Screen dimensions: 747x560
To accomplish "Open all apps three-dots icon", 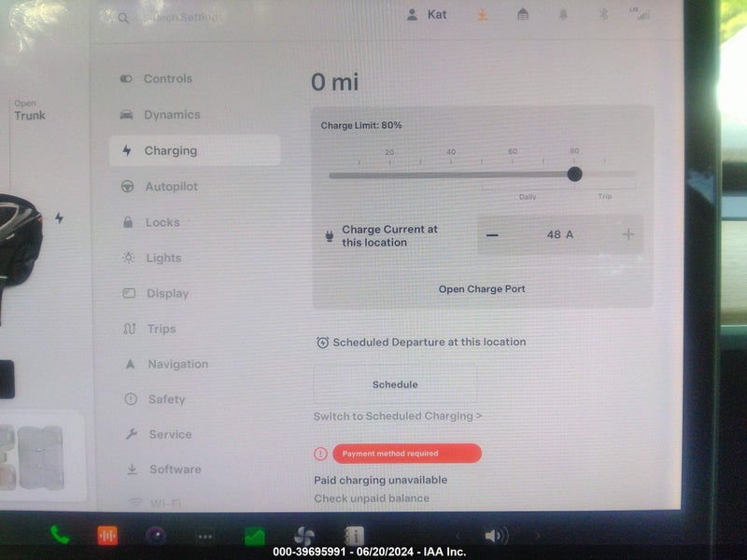I will pyautogui.click(x=205, y=537).
